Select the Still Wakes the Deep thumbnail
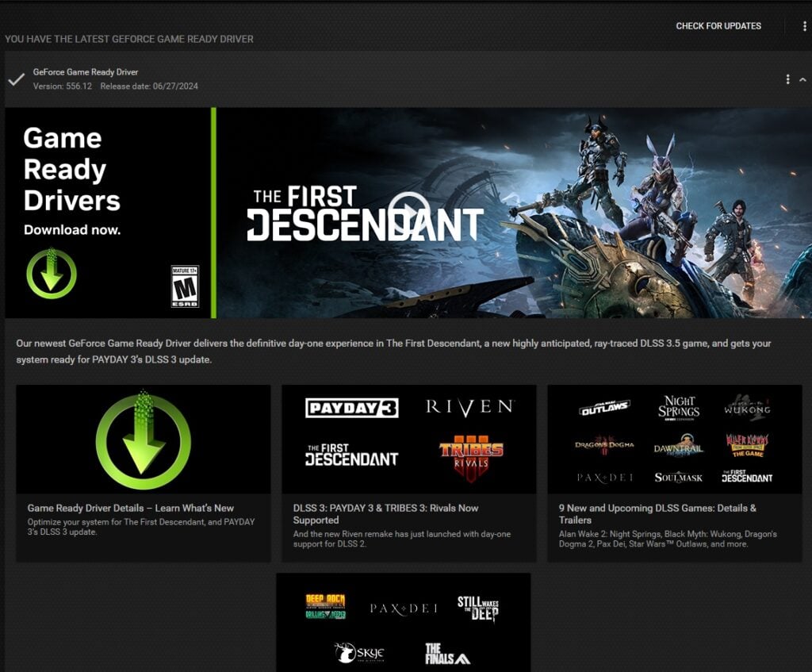The image size is (812, 672). tap(477, 607)
